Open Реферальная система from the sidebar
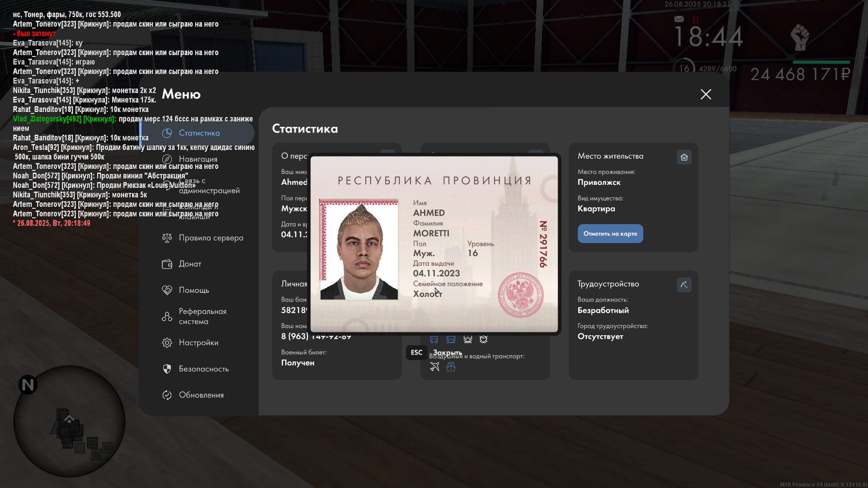 [x=203, y=316]
